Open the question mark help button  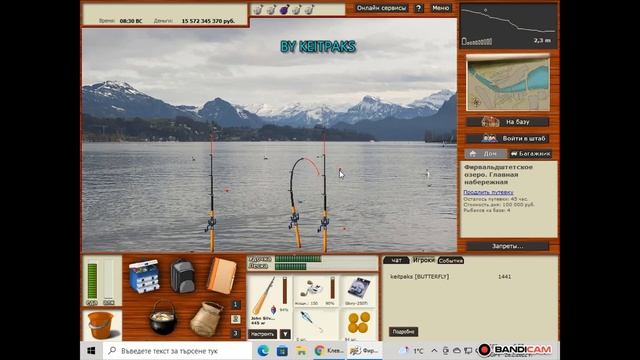click(419, 8)
